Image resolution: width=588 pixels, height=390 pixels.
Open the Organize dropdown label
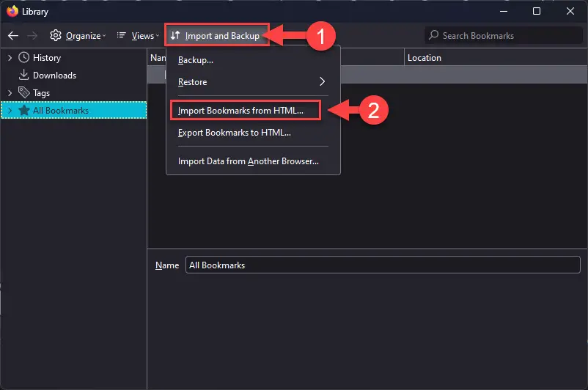click(84, 36)
